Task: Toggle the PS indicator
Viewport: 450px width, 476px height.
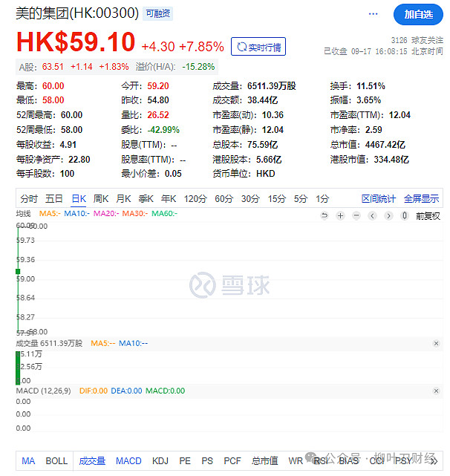Action: [207, 461]
